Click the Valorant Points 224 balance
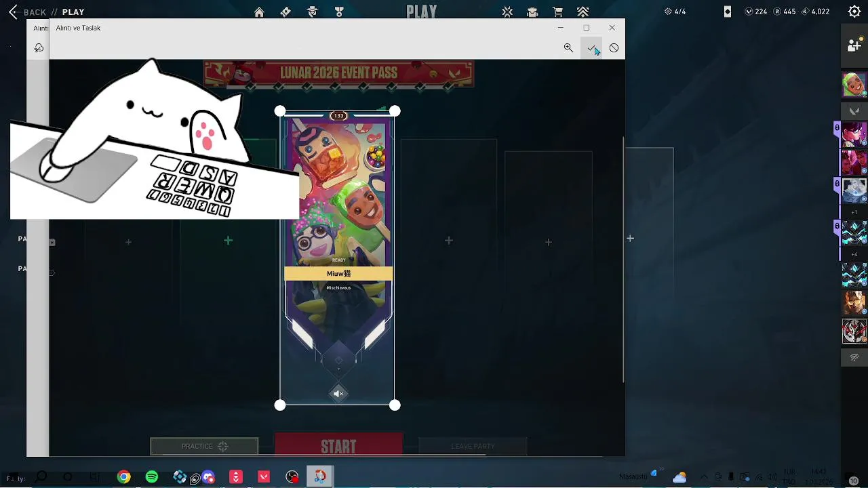Image resolution: width=868 pixels, height=488 pixels. pyautogui.click(x=755, y=12)
